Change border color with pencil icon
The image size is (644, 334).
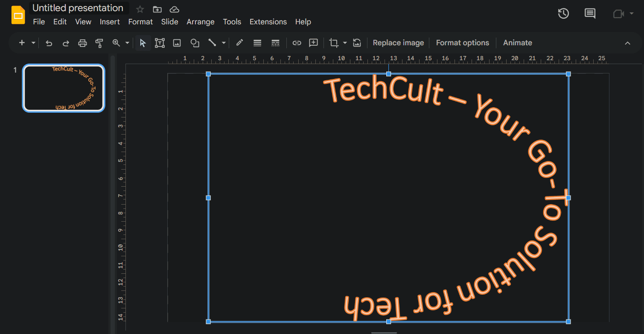(x=239, y=43)
